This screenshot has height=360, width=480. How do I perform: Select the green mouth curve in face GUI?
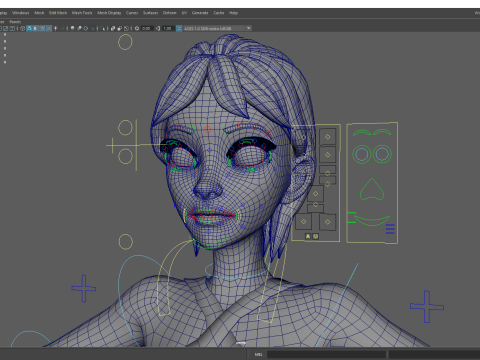[x=372, y=220]
